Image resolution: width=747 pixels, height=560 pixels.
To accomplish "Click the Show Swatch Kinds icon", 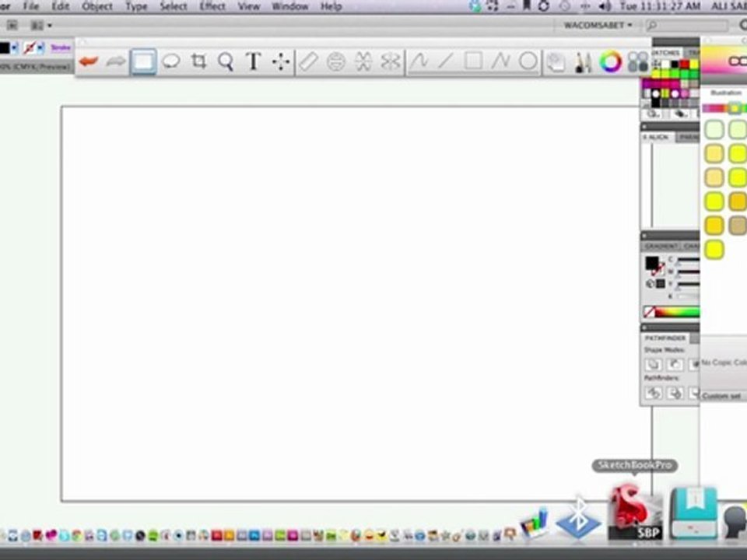I will click(x=680, y=114).
